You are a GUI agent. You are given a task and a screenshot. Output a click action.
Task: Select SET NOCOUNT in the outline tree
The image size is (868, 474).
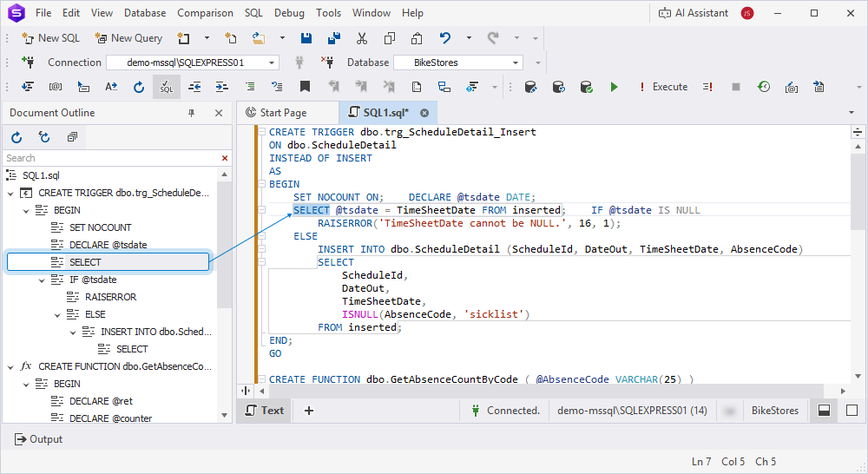(100, 227)
